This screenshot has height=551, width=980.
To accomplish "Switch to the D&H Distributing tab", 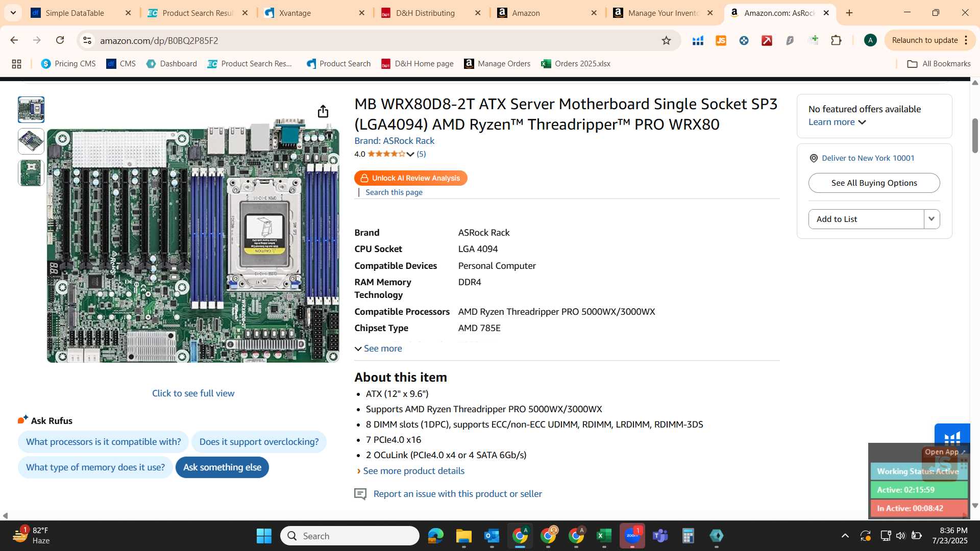I will click(431, 13).
